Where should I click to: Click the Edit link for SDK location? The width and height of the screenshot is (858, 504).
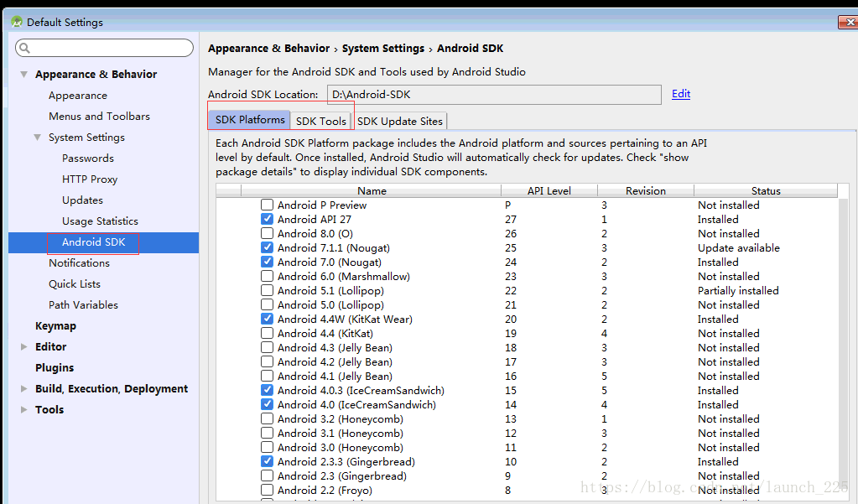(x=681, y=94)
